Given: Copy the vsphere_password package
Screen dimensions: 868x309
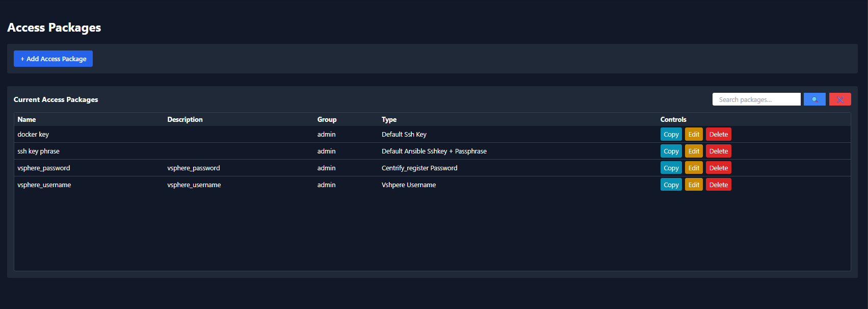Looking at the screenshot, I should [671, 168].
